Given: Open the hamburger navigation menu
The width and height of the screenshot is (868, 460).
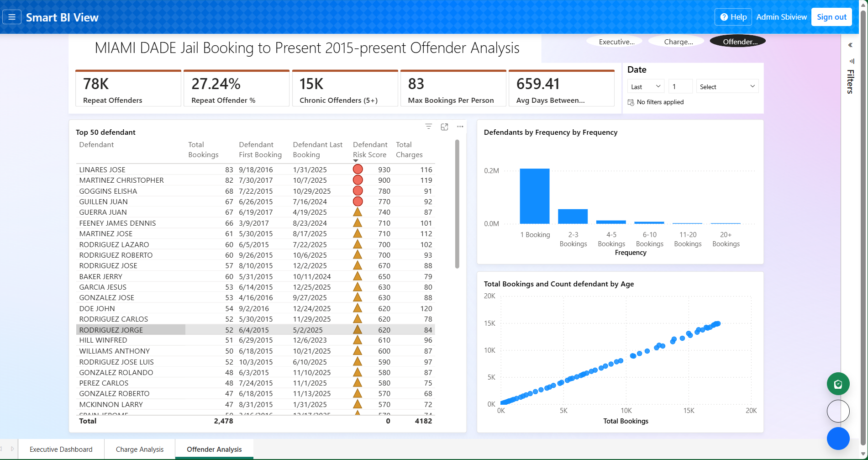Looking at the screenshot, I should tap(12, 17).
